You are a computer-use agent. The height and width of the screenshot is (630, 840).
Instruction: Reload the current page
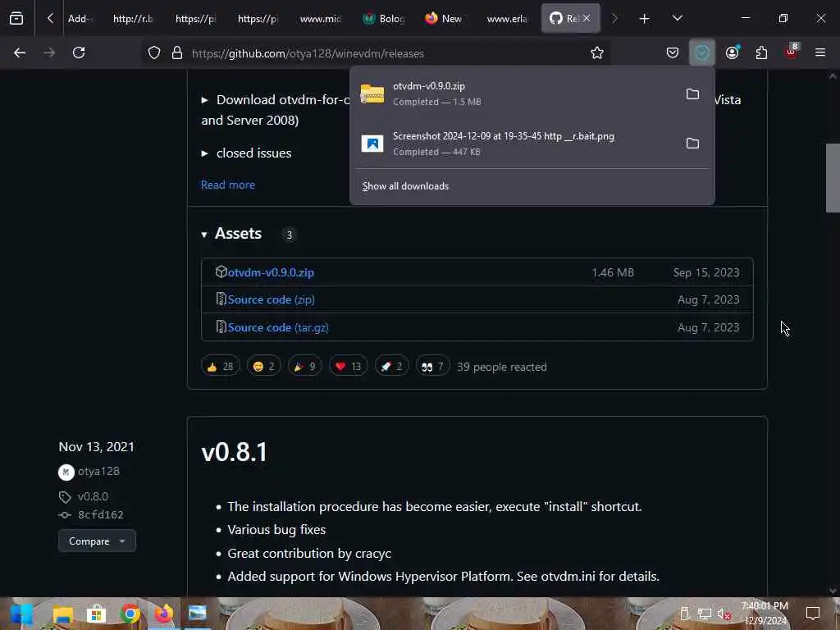[79, 52]
